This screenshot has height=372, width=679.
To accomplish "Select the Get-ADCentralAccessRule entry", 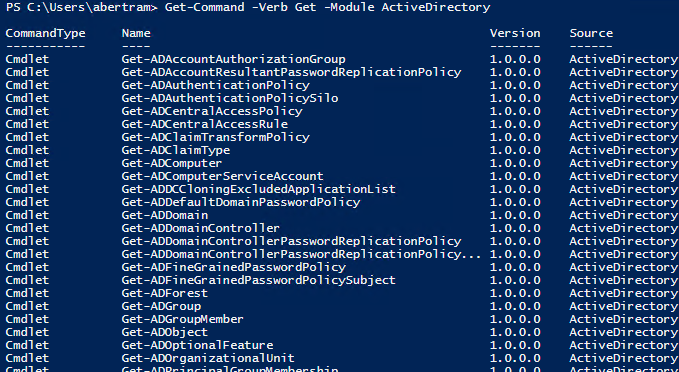I will (205, 124).
